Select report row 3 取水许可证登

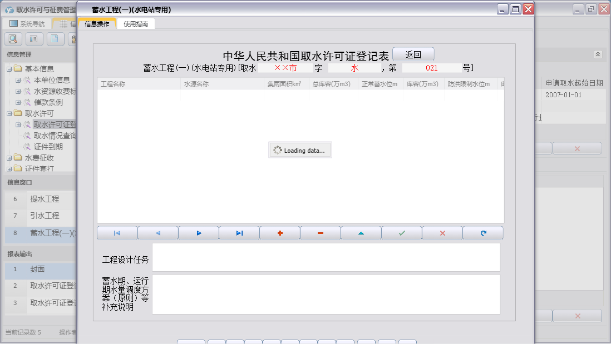click(x=41, y=303)
